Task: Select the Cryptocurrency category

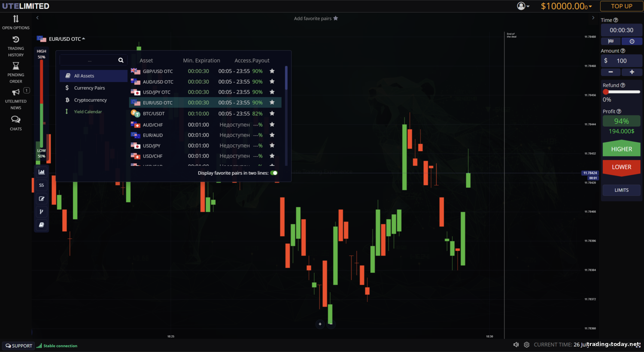Action: click(x=90, y=100)
